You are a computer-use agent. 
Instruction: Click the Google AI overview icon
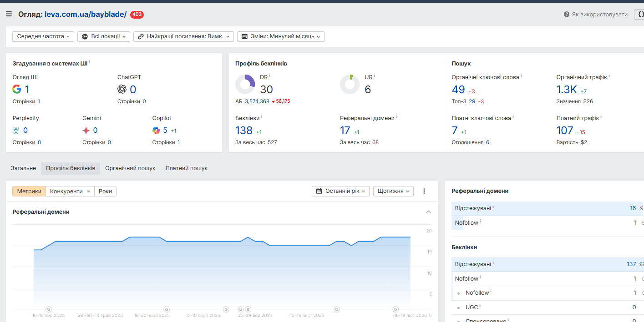pos(17,89)
